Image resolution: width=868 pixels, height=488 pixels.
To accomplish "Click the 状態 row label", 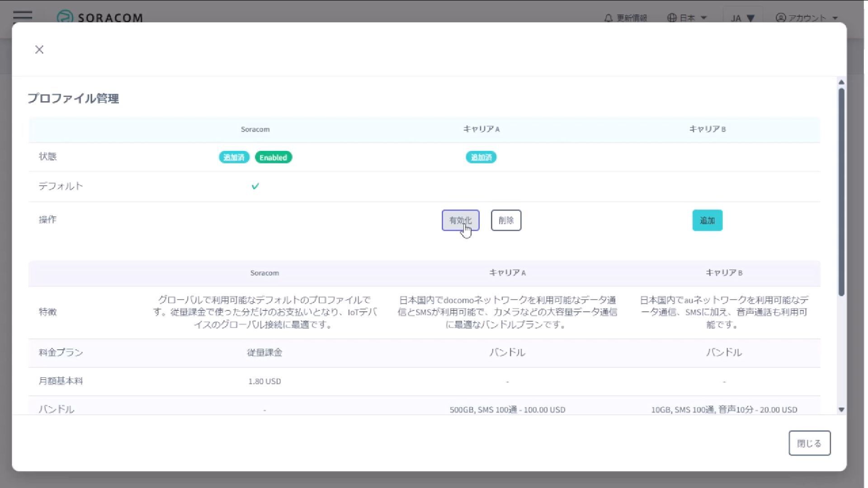I will tap(47, 157).
